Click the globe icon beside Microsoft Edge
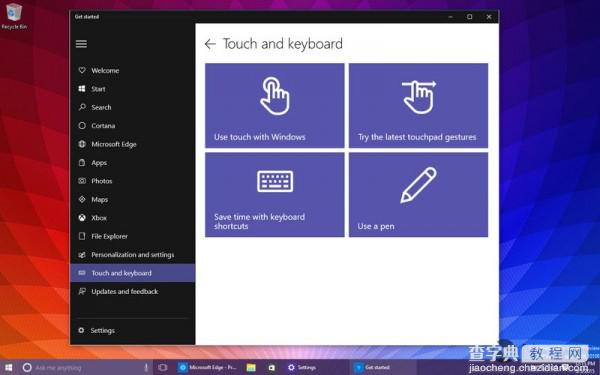Screen dimensions: 600x375 [x=82, y=144]
